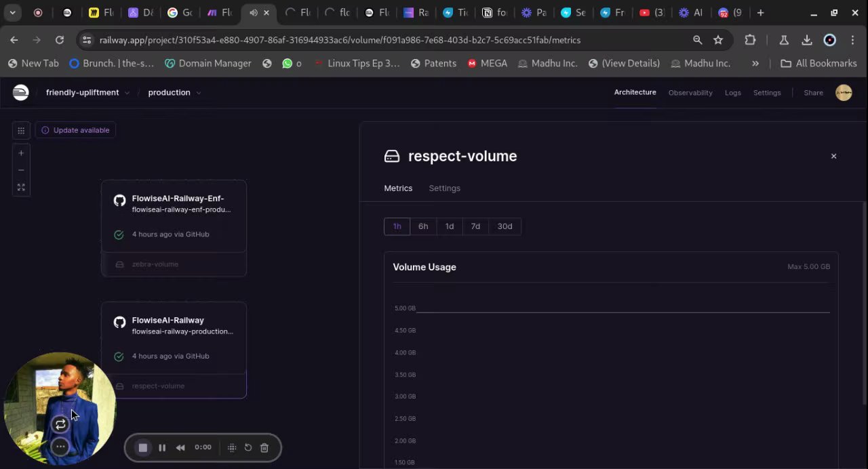The image size is (868, 469).
Task: Stop the screen recording
Action: pyautogui.click(x=143, y=447)
